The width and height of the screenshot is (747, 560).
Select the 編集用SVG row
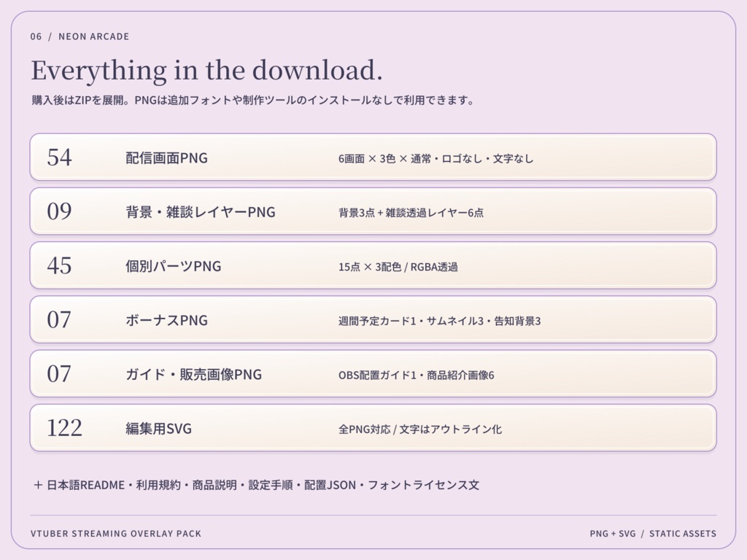click(x=373, y=427)
